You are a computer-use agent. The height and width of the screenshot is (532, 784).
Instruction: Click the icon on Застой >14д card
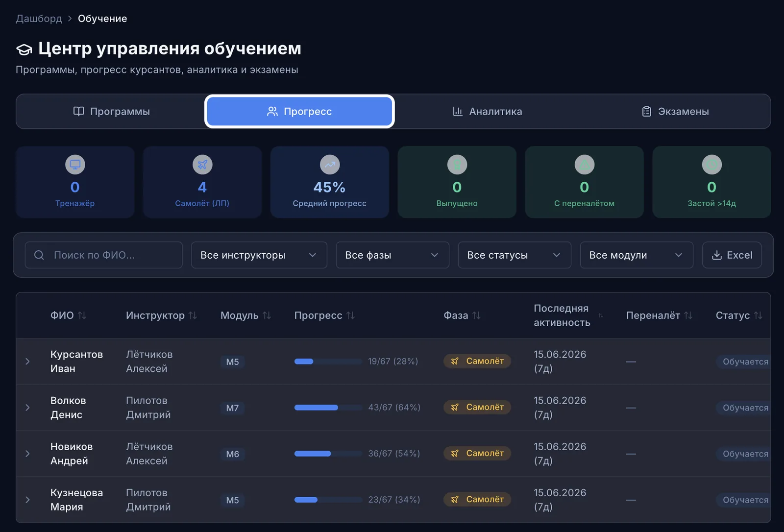(712, 165)
